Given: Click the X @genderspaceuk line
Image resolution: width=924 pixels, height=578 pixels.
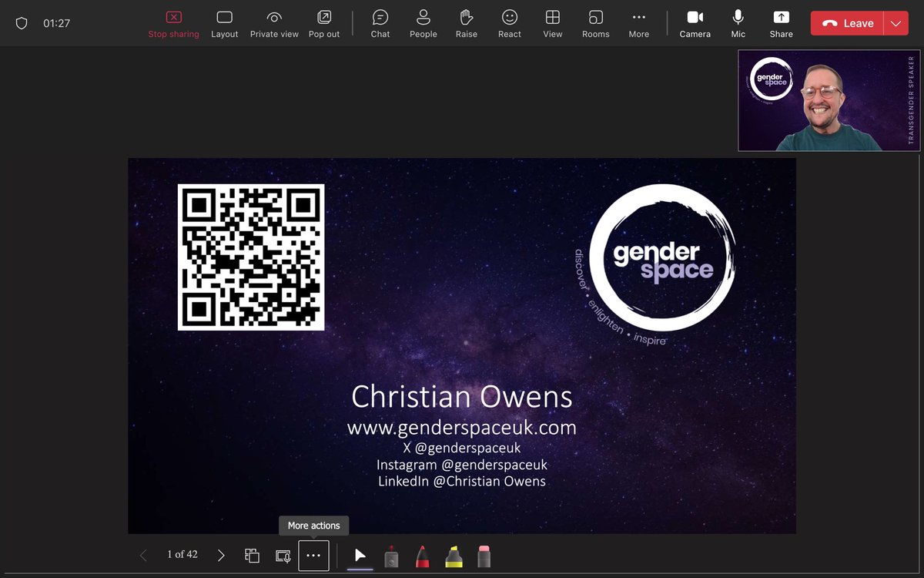Looking at the screenshot, I should [462, 448].
